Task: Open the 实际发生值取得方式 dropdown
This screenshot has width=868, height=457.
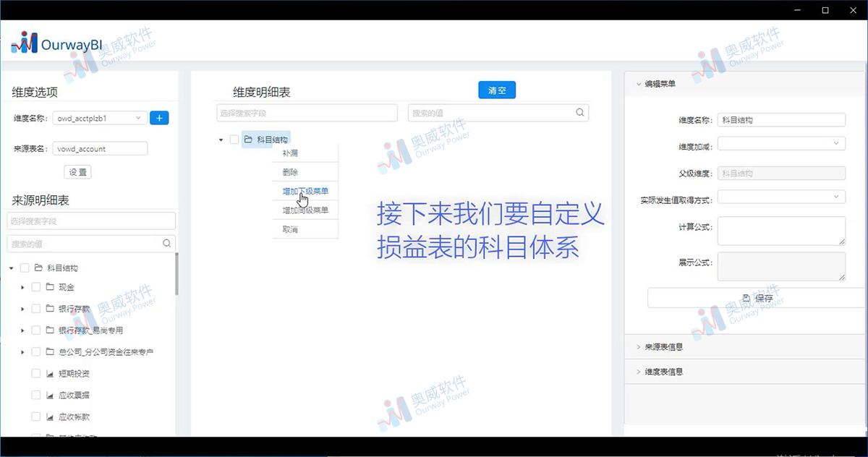Action: [781, 196]
